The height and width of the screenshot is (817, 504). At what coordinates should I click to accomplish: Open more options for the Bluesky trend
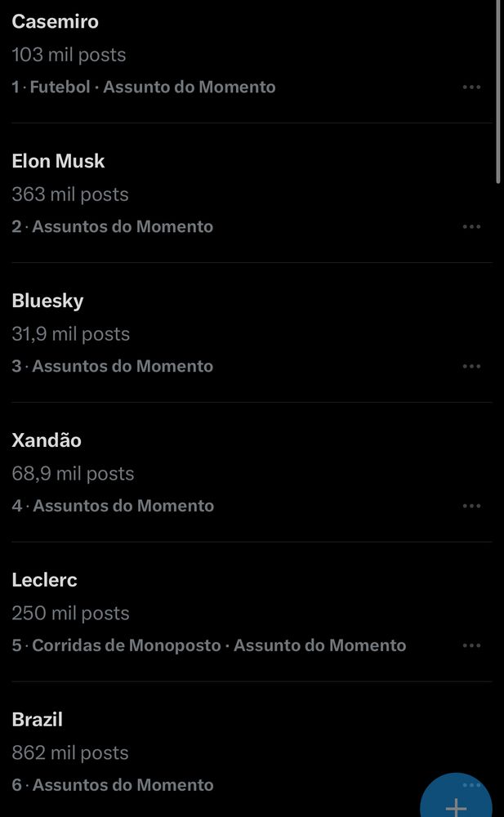[472, 366]
